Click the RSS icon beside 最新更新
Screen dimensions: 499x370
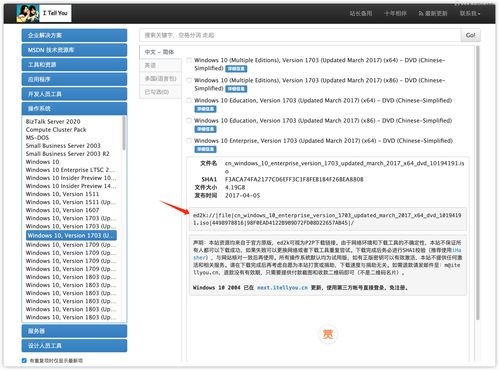[x=421, y=14]
